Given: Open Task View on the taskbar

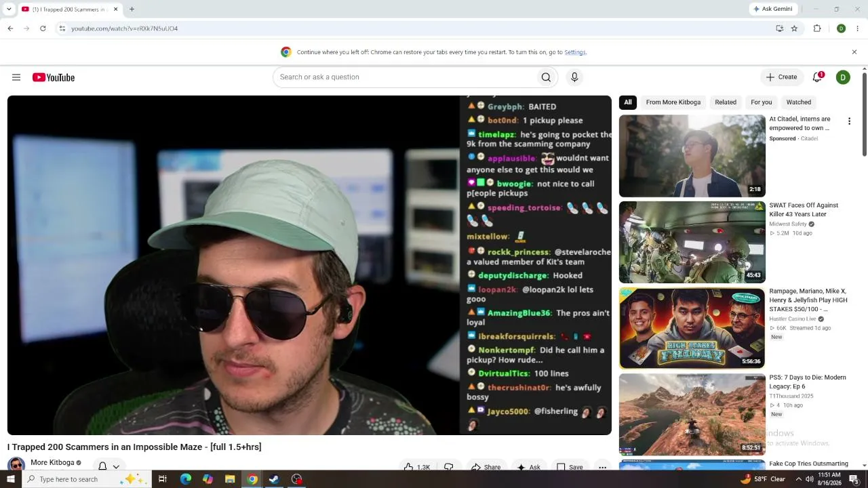Looking at the screenshot, I should click(x=163, y=479).
